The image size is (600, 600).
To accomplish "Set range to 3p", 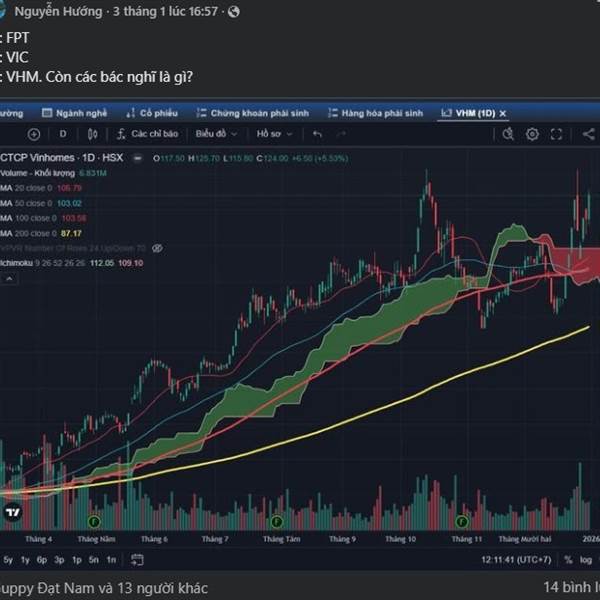I will 59,560.
